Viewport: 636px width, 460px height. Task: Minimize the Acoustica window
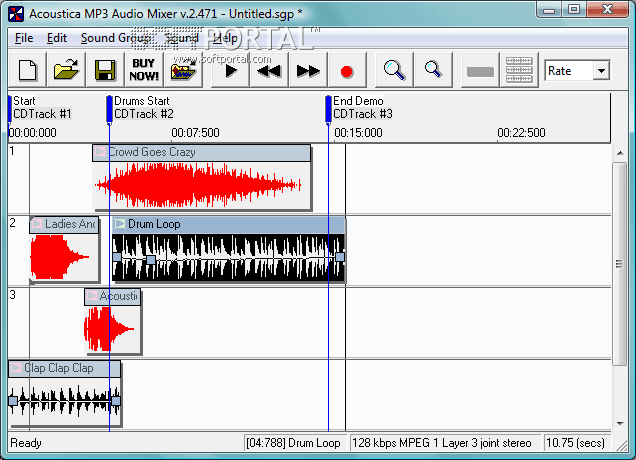pos(549,10)
